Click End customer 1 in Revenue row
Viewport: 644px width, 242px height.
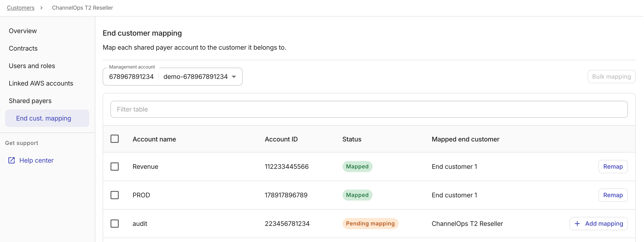[x=454, y=167]
